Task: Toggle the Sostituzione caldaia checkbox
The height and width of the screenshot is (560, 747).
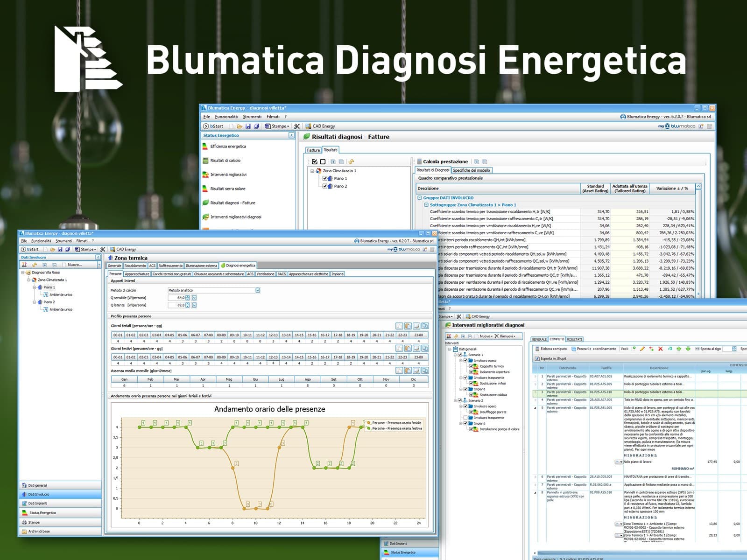Action: click(471, 395)
